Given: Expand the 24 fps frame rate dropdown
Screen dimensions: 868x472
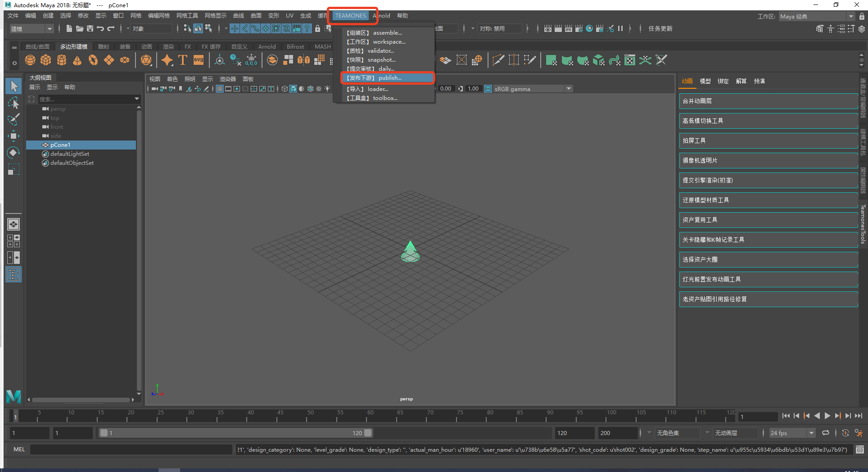Looking at the screenshot, I should click(x=792, y=433).
